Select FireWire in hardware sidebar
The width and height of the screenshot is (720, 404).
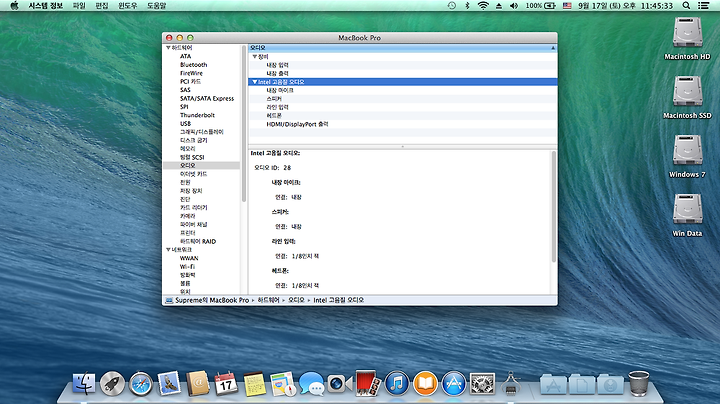tap(191, 73)
